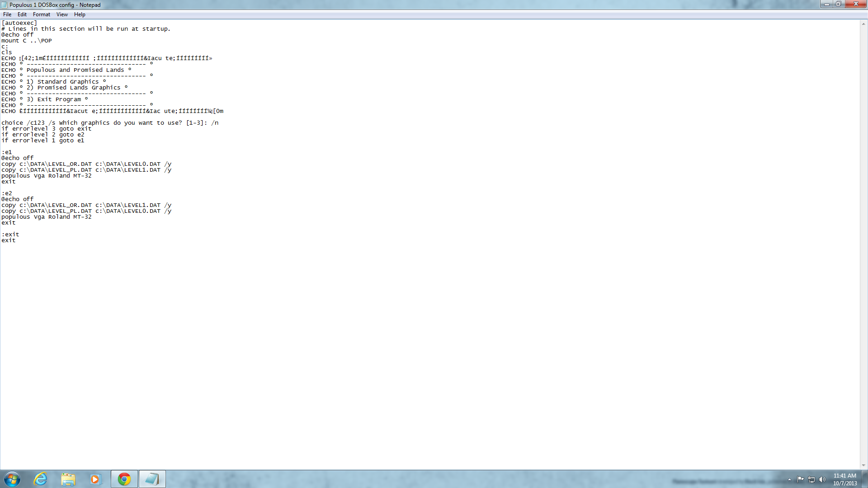Place cursor in the [autoexec] line
The image size is (868, 488).
tap(19, 23)
